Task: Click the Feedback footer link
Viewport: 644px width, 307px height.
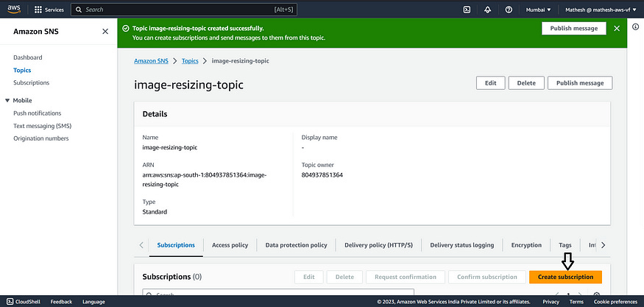Action: pyautogui.click(x=61, y=302)
